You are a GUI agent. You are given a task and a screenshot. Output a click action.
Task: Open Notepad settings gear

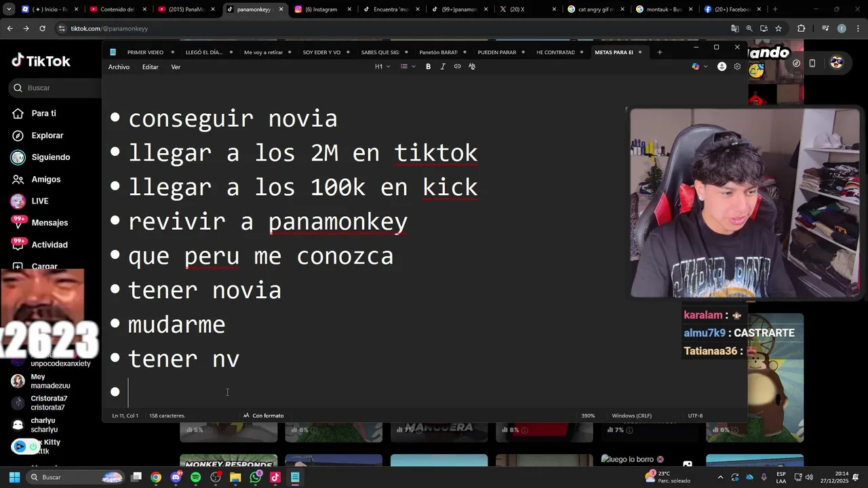tap(737, 66)
